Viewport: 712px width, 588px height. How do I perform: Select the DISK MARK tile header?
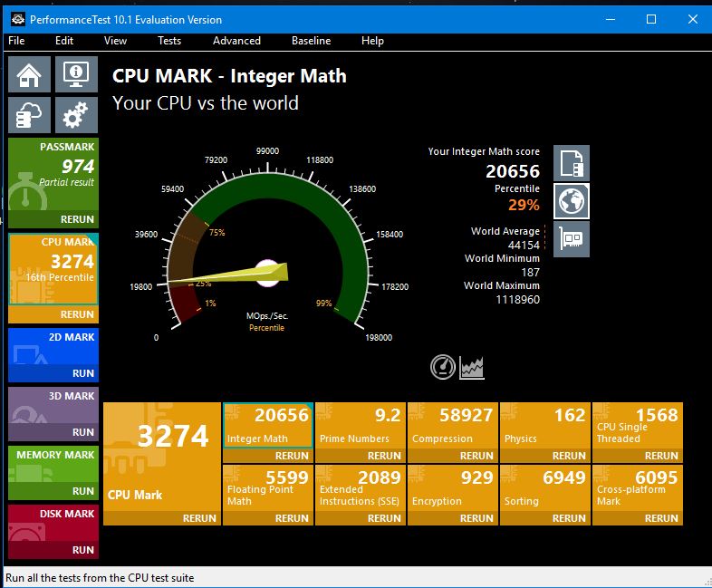point(53,524)
